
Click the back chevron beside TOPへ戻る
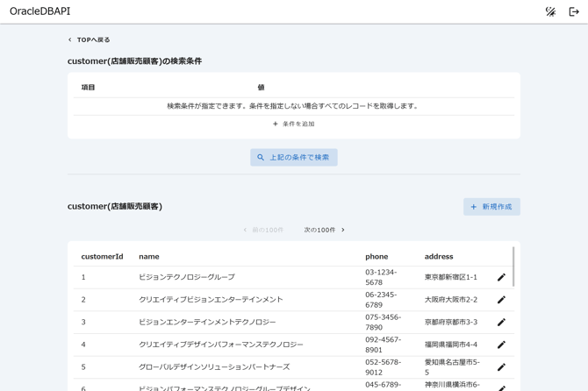[70, 39]
